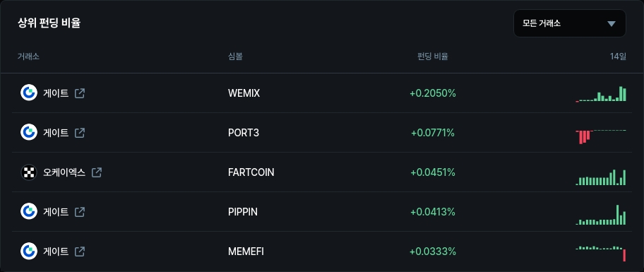Sort by 펀딩 비율 column header

point(432,57)
